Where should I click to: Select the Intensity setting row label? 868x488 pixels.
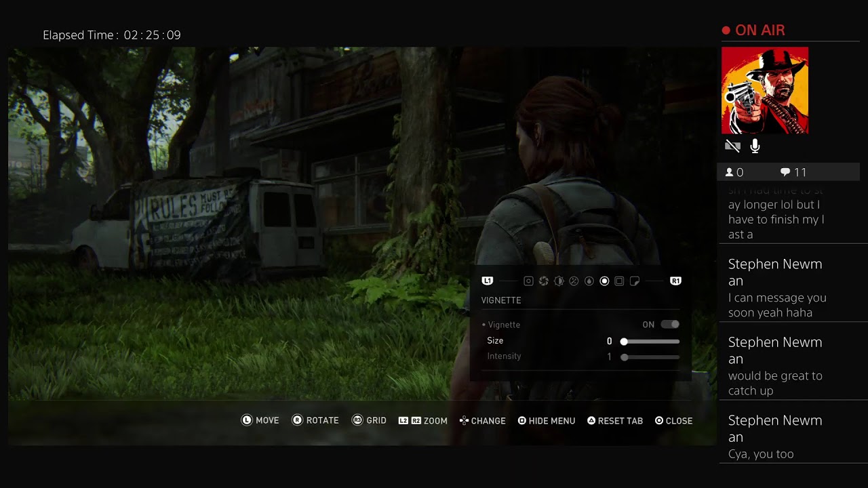(x=504, y=357)
